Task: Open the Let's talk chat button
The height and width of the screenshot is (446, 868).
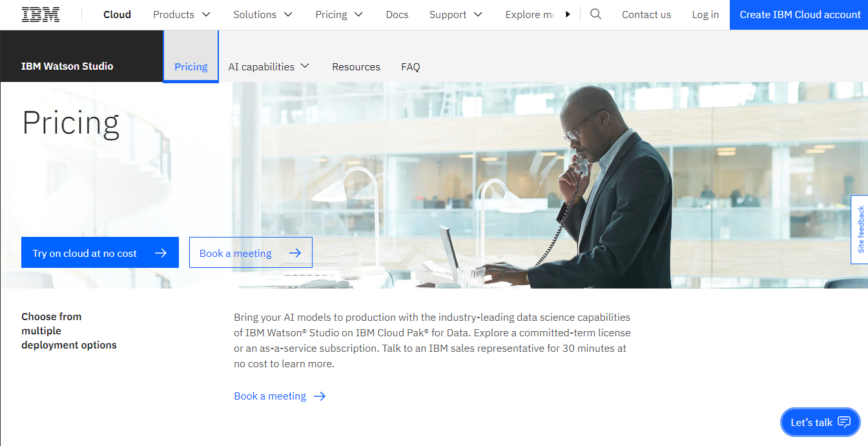Action: click(x=820, y=422)
